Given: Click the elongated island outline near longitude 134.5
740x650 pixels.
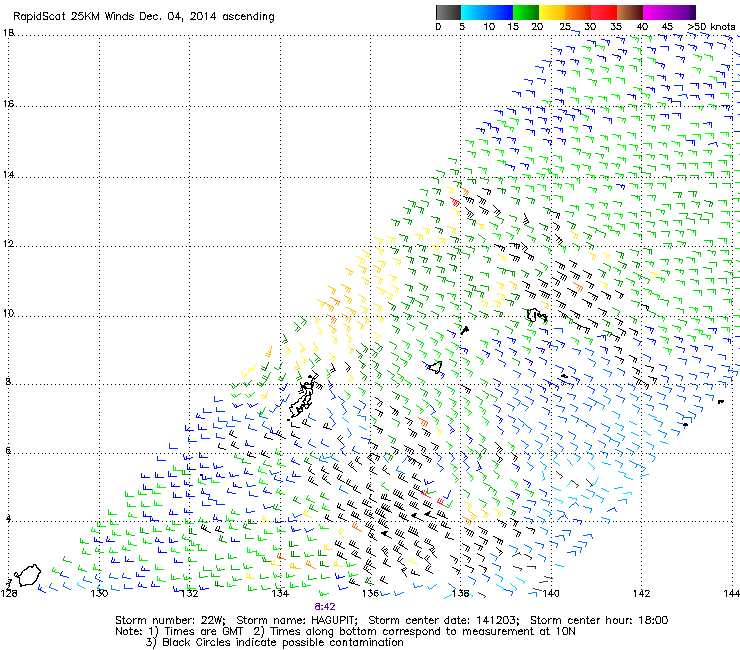Looking at the screenshot, I should pyautogui.click(x=302, y=399).
